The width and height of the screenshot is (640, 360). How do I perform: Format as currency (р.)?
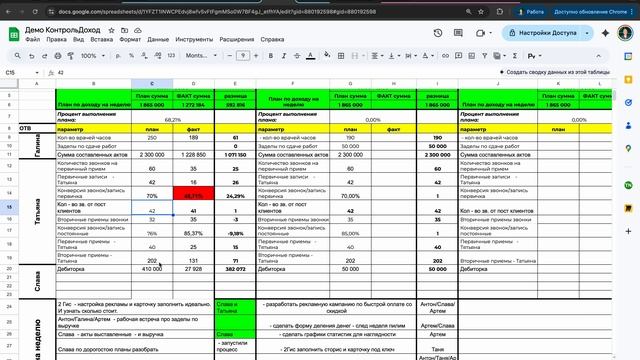click(x=118, y=56)
